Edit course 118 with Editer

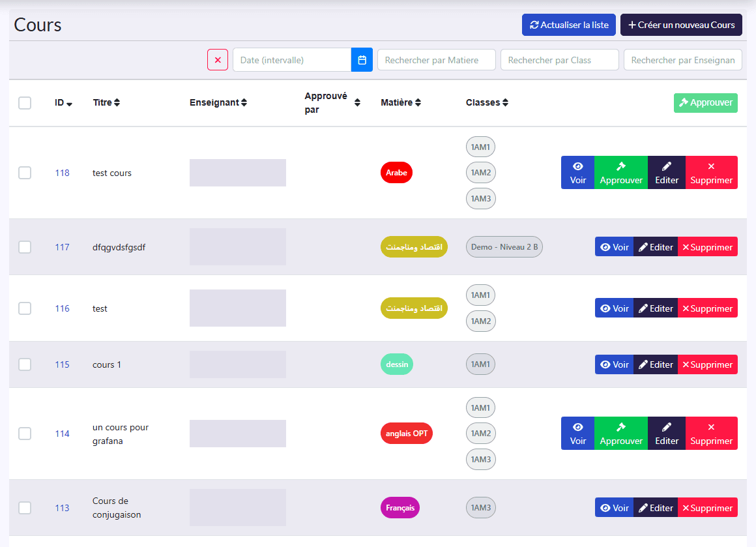pyautogui.click(x=667, y=173)
